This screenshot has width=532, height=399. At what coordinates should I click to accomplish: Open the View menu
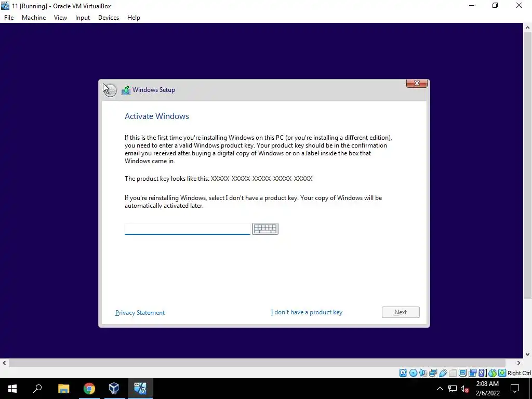(60, 18)
